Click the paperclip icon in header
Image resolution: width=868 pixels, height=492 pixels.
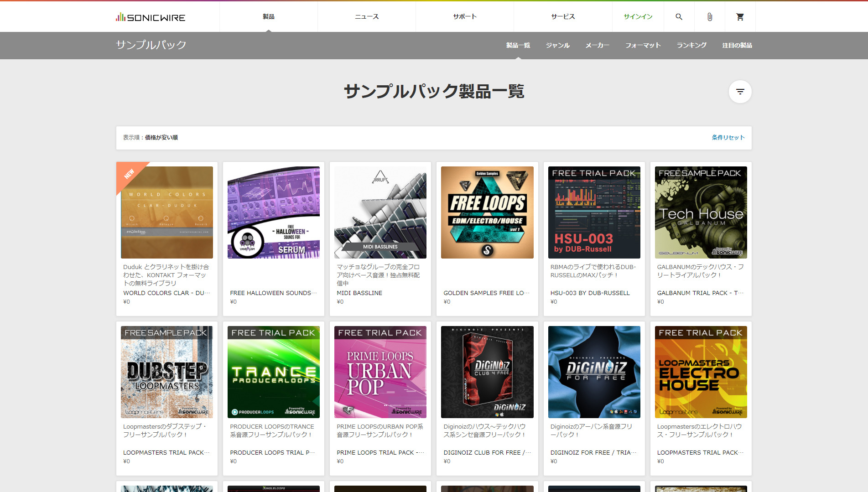(x=709, y=17)
